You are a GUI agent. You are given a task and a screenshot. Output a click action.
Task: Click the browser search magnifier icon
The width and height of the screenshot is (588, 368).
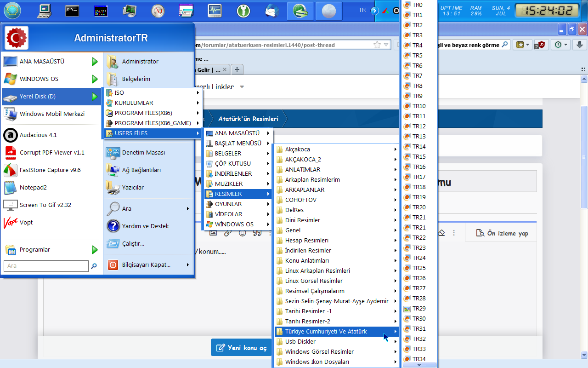point(505,45)
